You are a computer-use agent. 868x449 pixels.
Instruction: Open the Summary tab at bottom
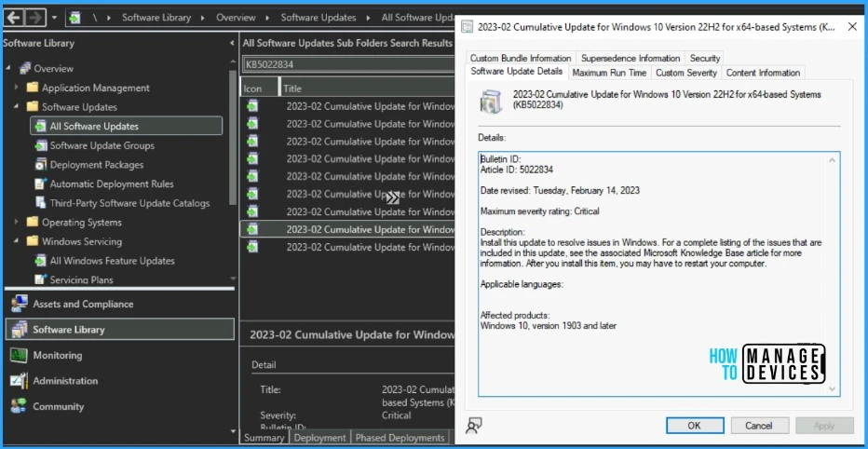264,438
